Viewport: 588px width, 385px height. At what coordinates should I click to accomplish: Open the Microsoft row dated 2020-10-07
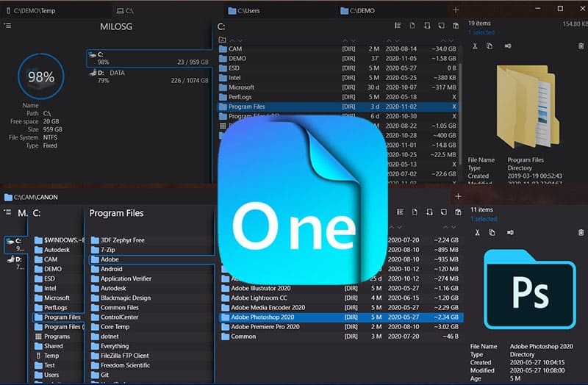[x=337, y=87]
